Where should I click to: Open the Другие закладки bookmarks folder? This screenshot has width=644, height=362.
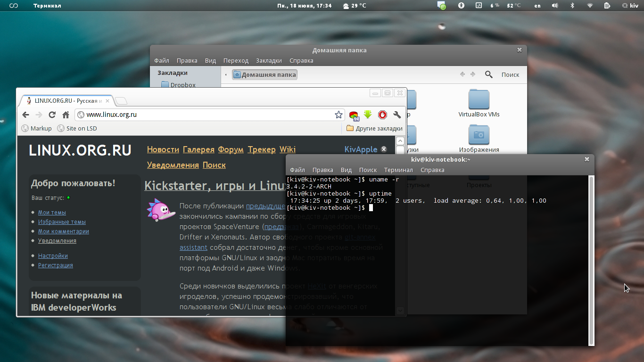374,128
